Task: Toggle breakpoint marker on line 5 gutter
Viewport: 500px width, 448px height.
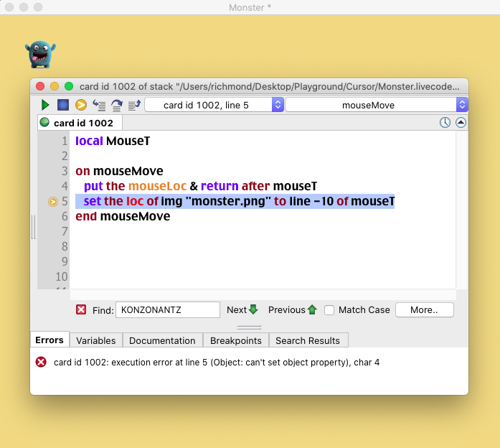Action: pyautogui.click(x=53, y=202)
